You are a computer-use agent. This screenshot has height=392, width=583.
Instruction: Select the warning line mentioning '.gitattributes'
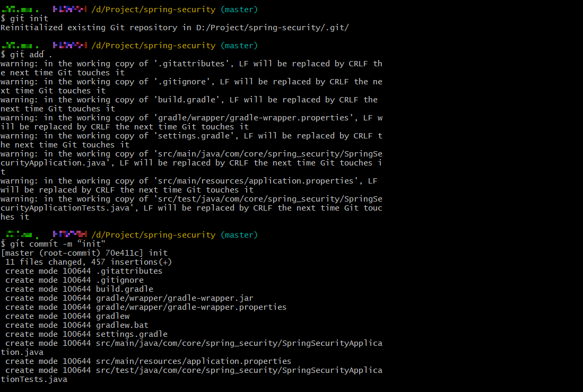[192, 64]
